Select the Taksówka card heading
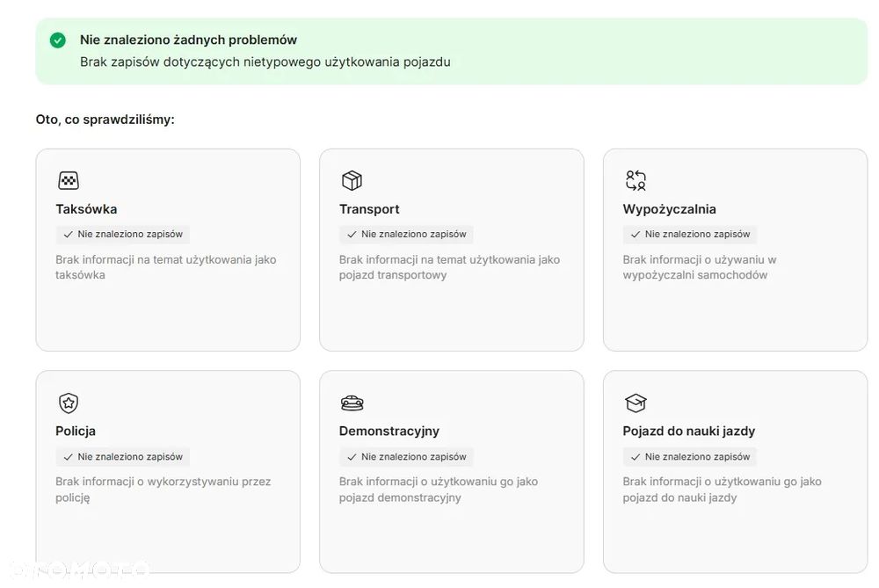The width and height of the screenshot is (879, 588). (86, 209)
